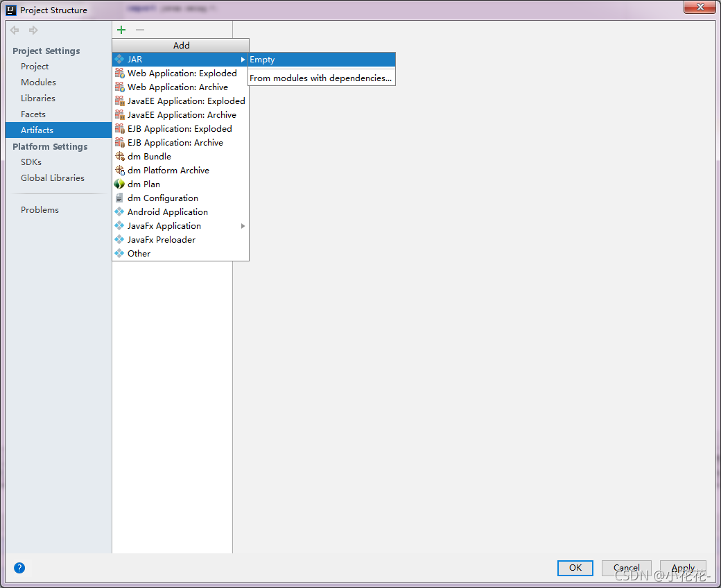
Task: Select From modules with dependencies option
Action: click(322, 78)
